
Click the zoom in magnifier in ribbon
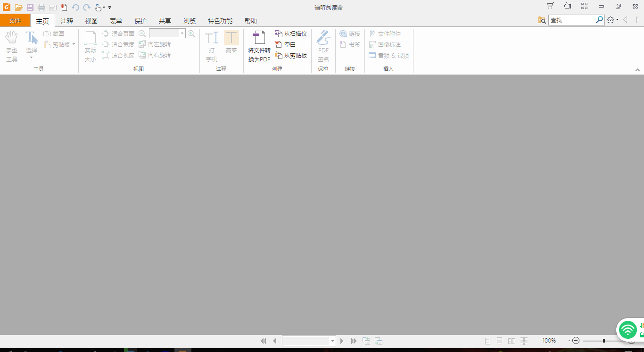[x=191, y=34]
